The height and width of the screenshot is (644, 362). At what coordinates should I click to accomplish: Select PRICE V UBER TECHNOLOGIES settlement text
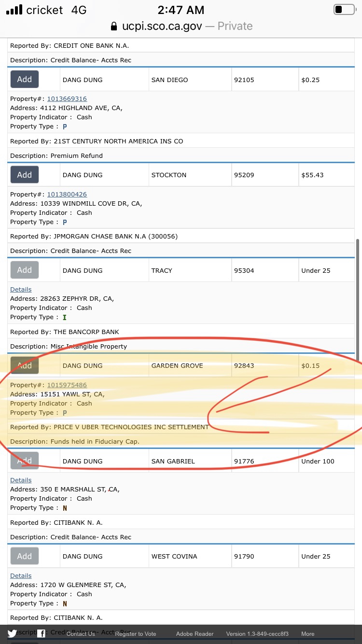tap(131, 427)
